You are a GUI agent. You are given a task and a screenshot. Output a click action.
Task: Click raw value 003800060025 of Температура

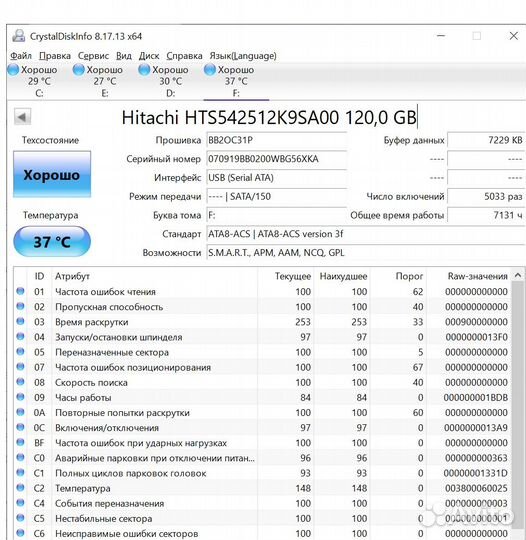(x=476, y=488)
